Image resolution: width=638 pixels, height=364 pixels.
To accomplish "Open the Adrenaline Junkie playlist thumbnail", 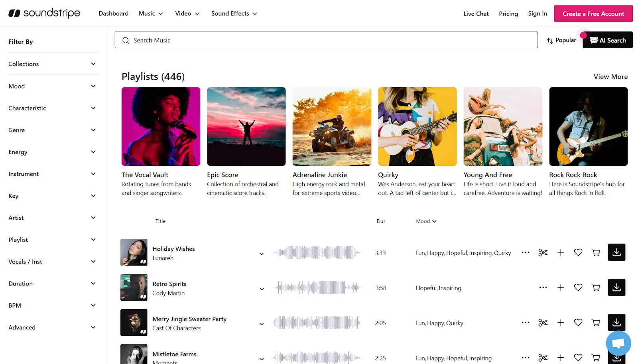I will click(332, 126).
